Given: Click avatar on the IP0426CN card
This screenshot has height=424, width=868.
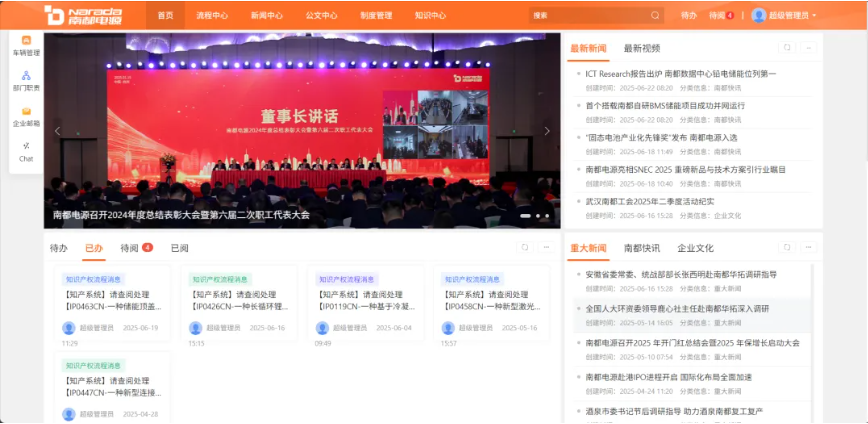Looking at the screenshot, I should 195,328.
